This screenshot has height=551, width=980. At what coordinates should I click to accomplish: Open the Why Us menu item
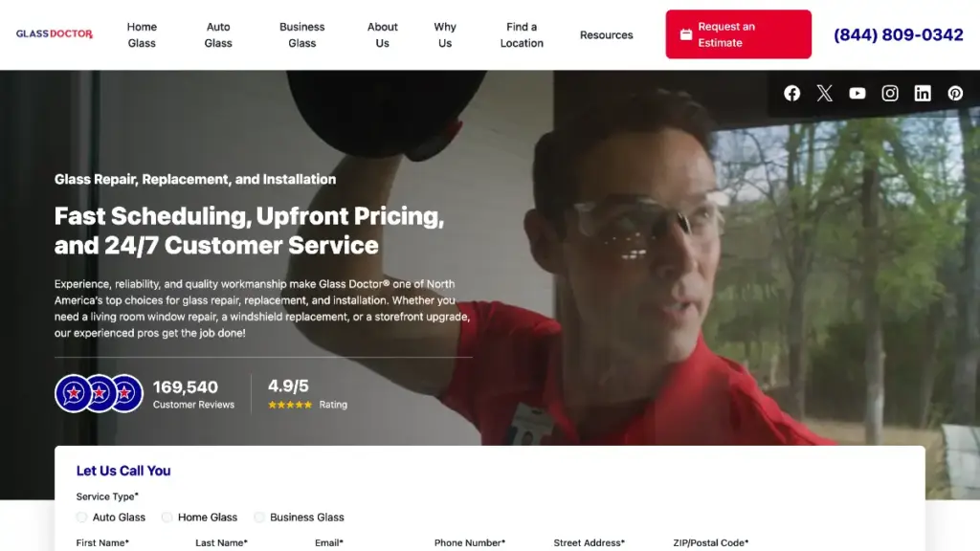pos(445,35)
